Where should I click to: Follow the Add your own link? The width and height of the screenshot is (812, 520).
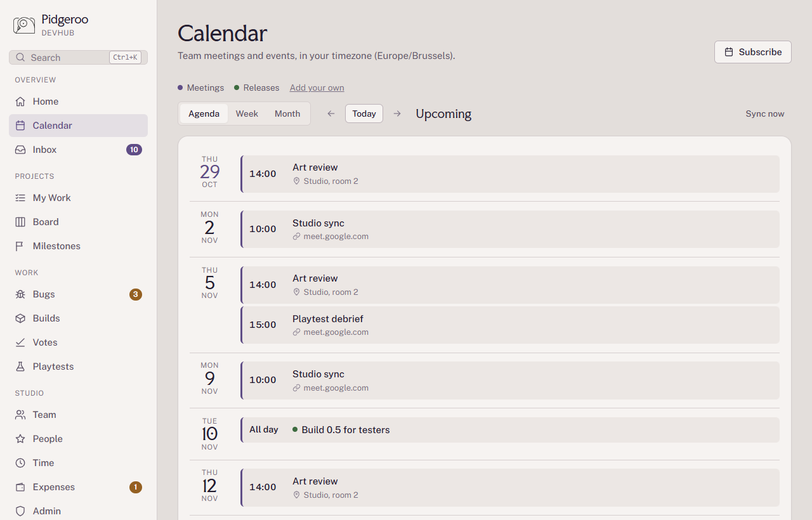[317, 88]
